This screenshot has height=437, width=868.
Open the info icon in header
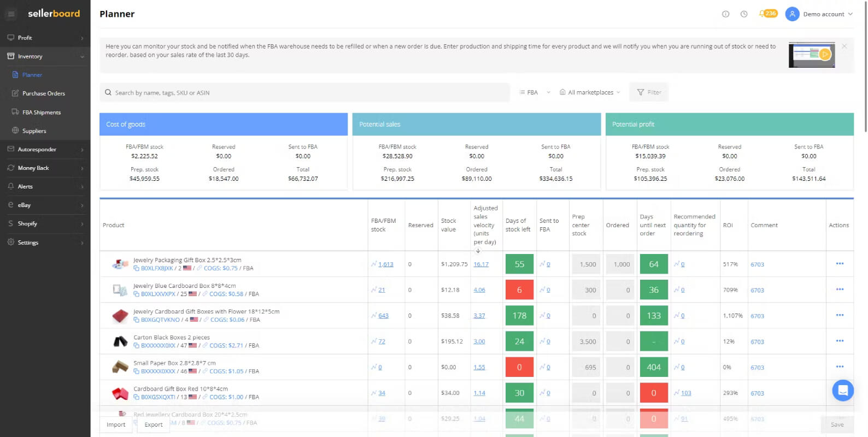click(x=725, y=14)
